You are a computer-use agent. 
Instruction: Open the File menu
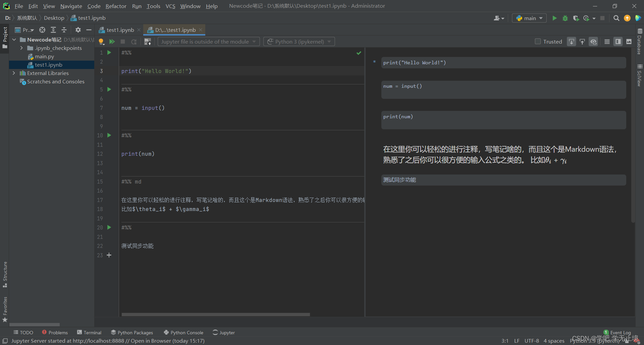point(19,6)
